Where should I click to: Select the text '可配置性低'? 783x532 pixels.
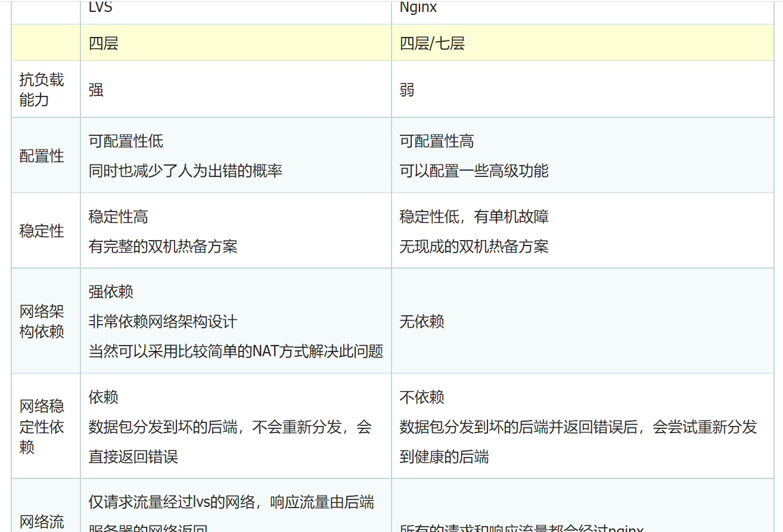pyautogui.click(x=126, y=141)
